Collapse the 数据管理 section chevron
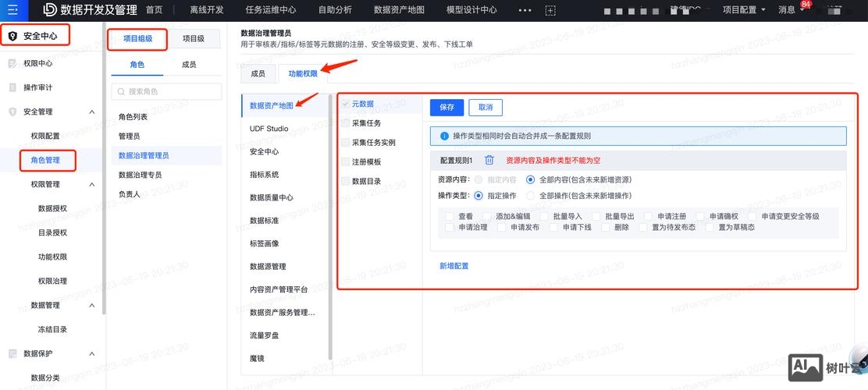The image size is (868, 390). pyautogui.click(x=92, y=305)
